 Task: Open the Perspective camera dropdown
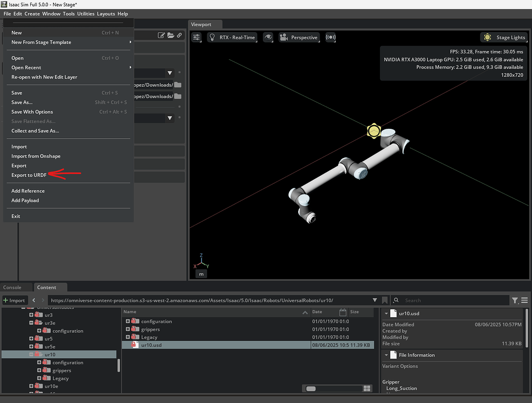(303, 37)
